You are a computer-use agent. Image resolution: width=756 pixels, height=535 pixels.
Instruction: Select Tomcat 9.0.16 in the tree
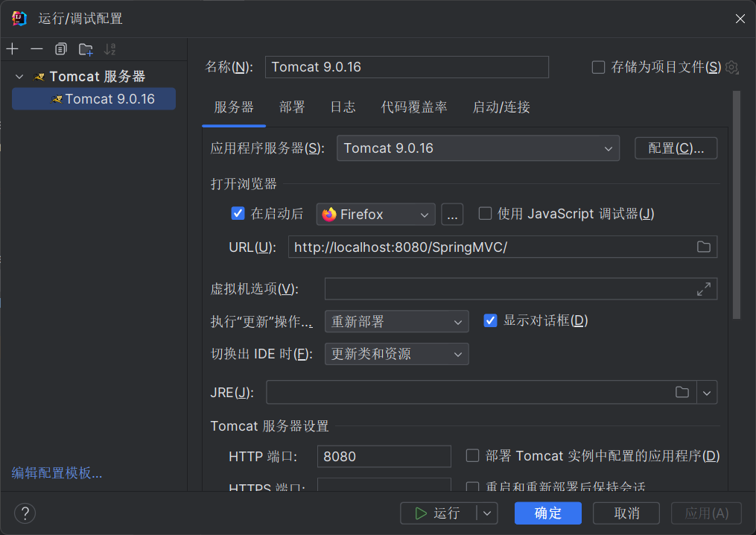[x=94, y=99]
